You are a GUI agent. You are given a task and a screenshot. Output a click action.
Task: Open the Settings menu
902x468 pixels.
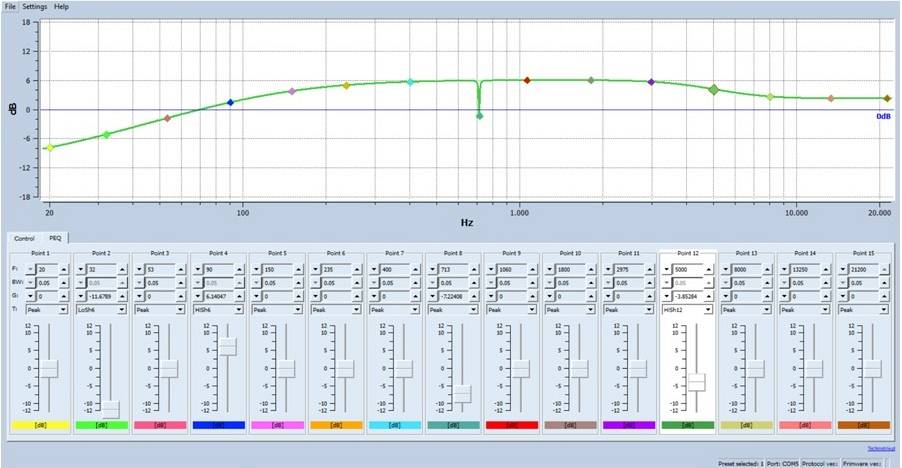click(x=36, y=6)
